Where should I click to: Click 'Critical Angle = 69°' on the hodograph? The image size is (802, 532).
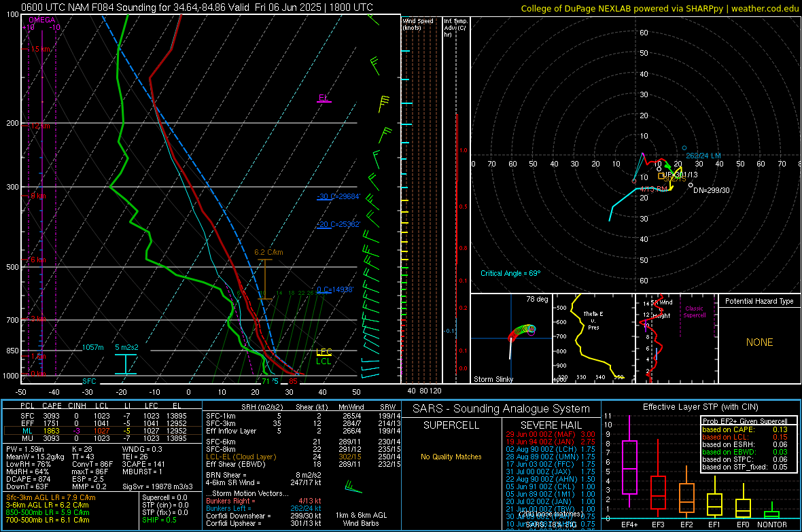coord(510,273)
